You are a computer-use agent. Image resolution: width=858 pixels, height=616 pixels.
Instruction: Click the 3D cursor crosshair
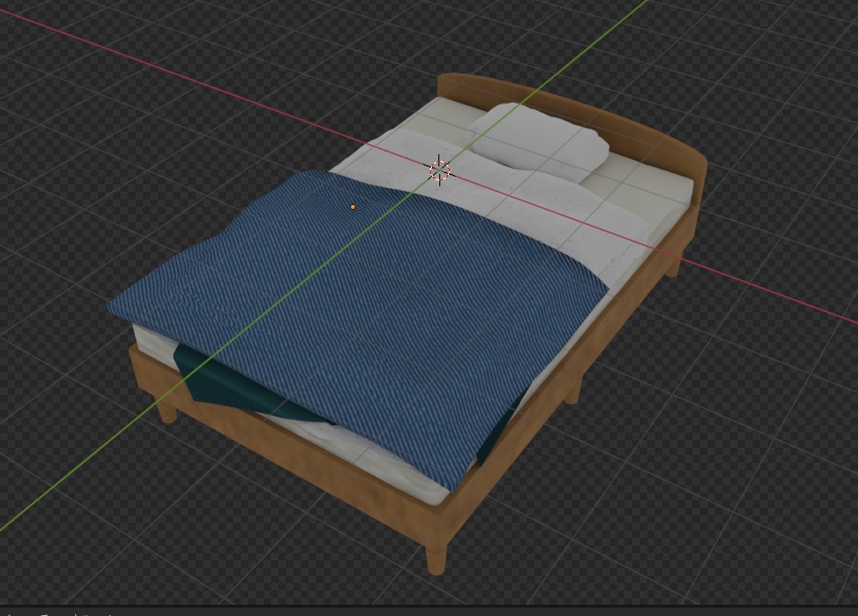(438, 170)
